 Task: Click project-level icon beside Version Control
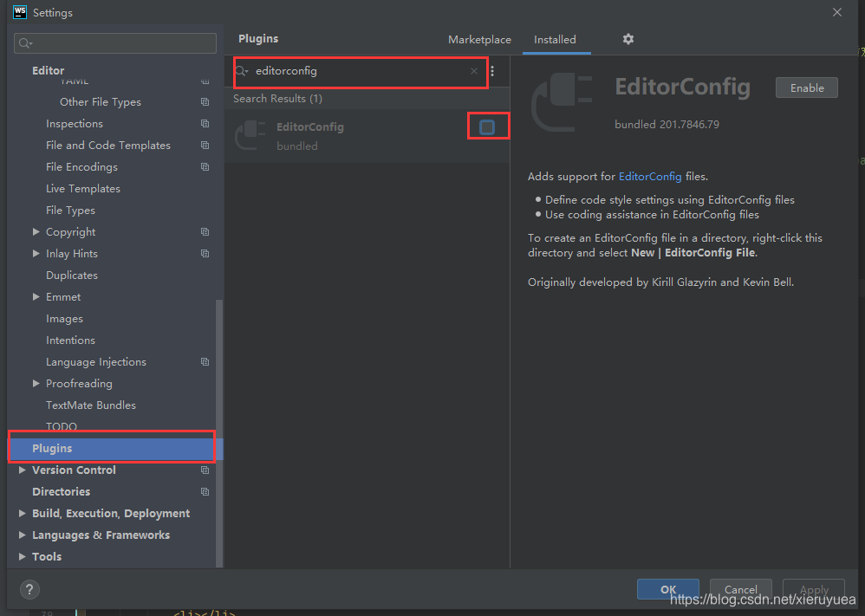coord(205,470)
